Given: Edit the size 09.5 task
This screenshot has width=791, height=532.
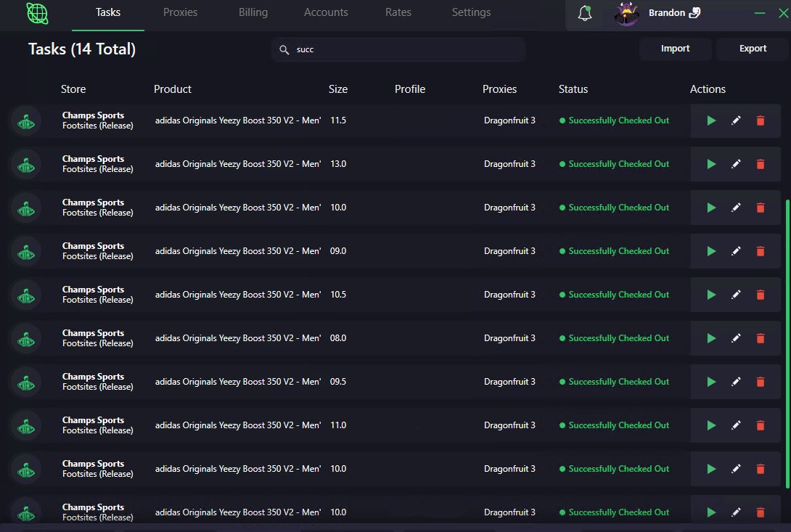Looking at the screenshot, I should pyautogui.click(x=736, y=382).
